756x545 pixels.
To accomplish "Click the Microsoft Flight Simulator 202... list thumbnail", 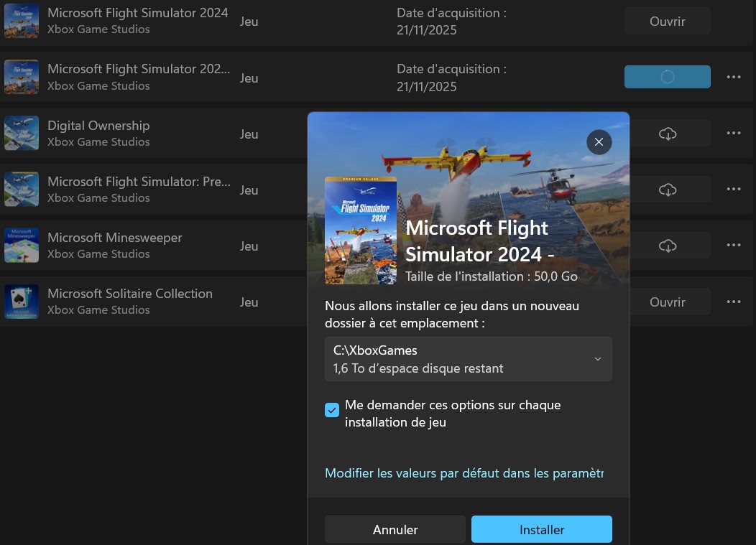I will 22,77.
